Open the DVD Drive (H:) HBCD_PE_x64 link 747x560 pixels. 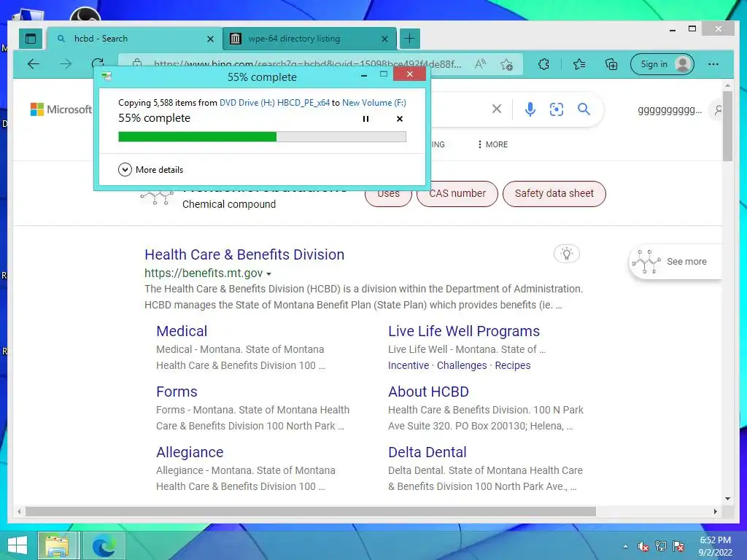274,102
